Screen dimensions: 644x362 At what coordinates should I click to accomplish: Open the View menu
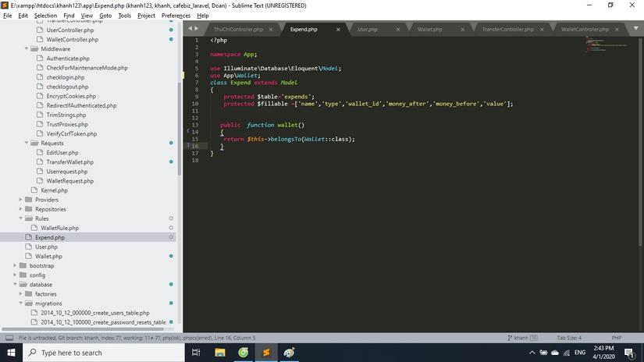coord(87,16)
